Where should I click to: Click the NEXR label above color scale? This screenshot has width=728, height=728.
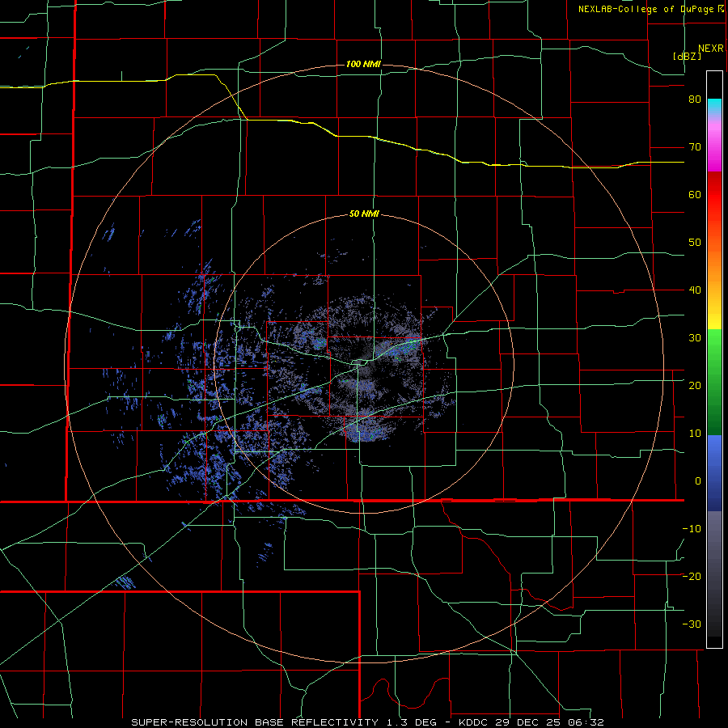tap(711, 49)
